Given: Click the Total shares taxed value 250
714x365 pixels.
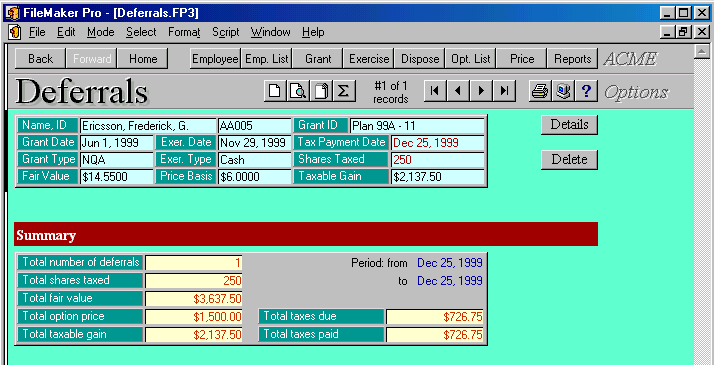Looking at the screenshot, I should pyautogui.click(x=194, y=280).
